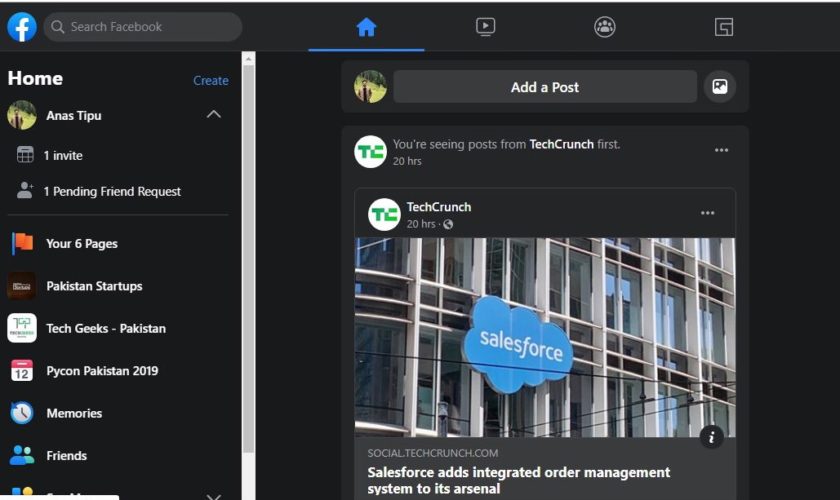Open the Salesforce order management headline
Image resolution: width=840 pixels, height=500 pixels.
519,480
